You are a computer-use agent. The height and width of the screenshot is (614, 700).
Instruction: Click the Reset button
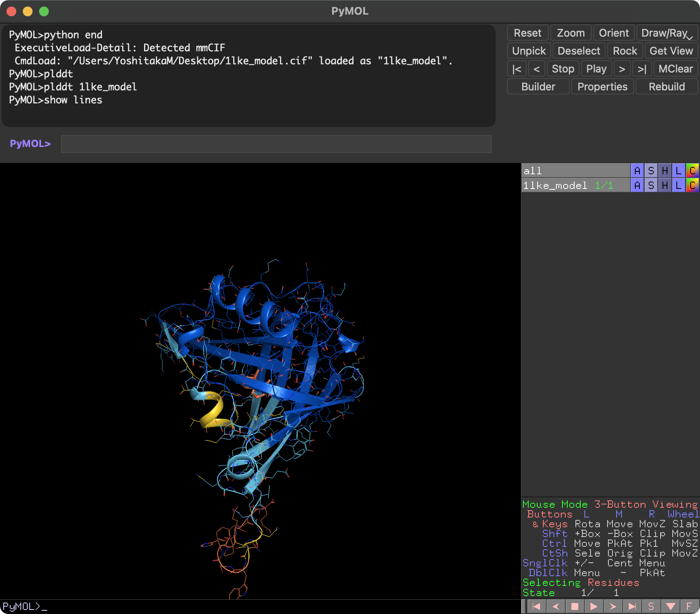(x=527, y=33)
